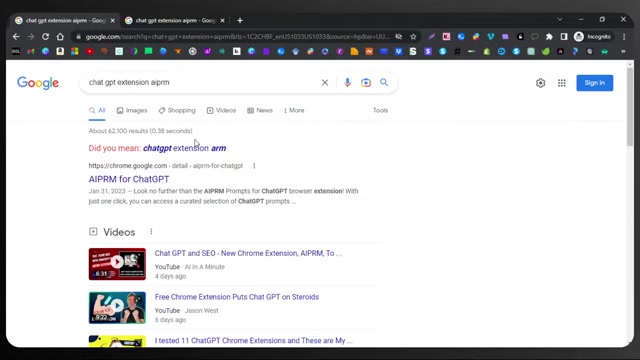Open the Chrome extensions puzzle icon

coord(549,37)
